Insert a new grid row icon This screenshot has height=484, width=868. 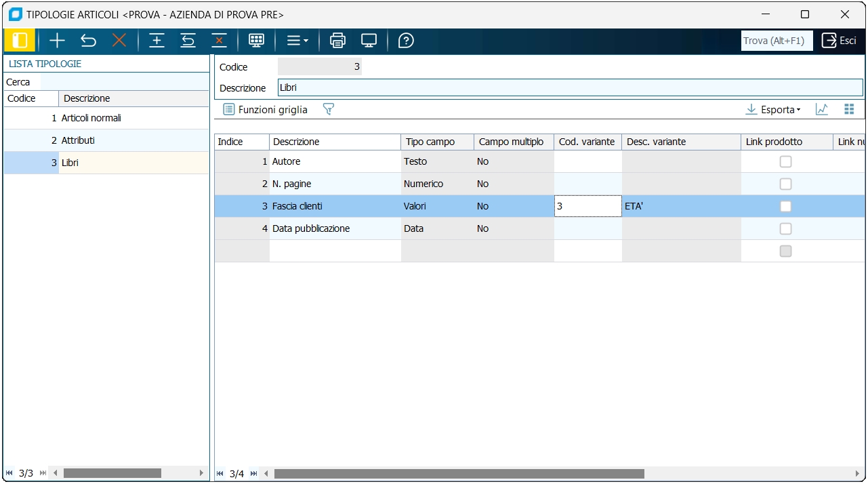click(x=157, y=41)
